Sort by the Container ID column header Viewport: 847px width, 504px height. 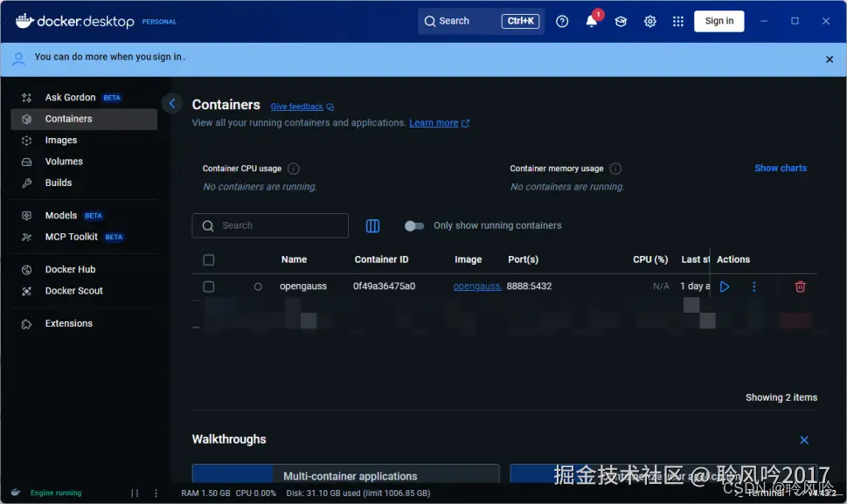click(381, 259)
